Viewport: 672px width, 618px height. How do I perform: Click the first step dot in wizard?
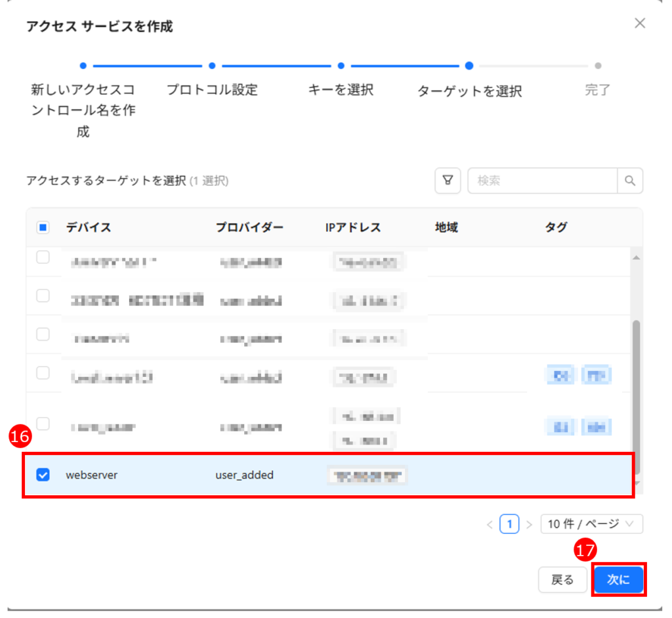83,66
